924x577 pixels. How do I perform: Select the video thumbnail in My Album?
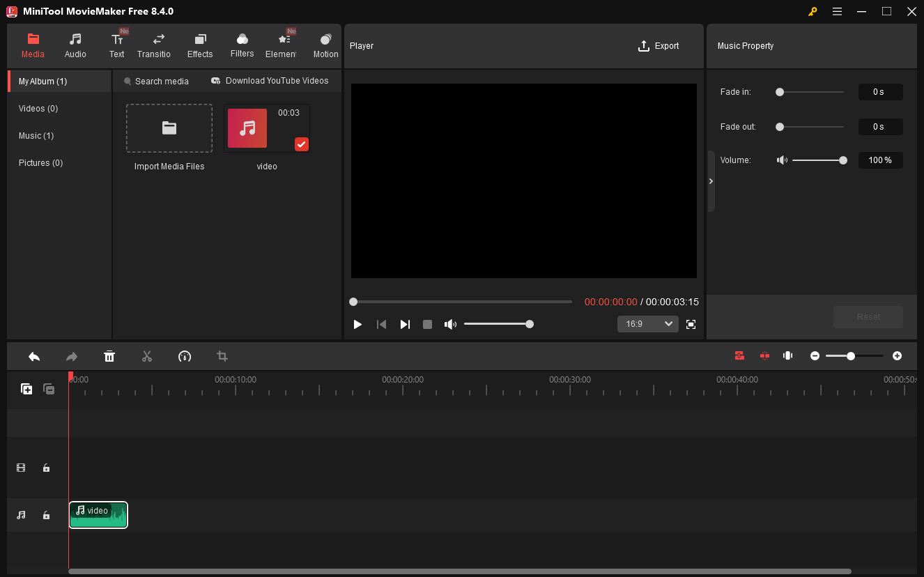247,128
